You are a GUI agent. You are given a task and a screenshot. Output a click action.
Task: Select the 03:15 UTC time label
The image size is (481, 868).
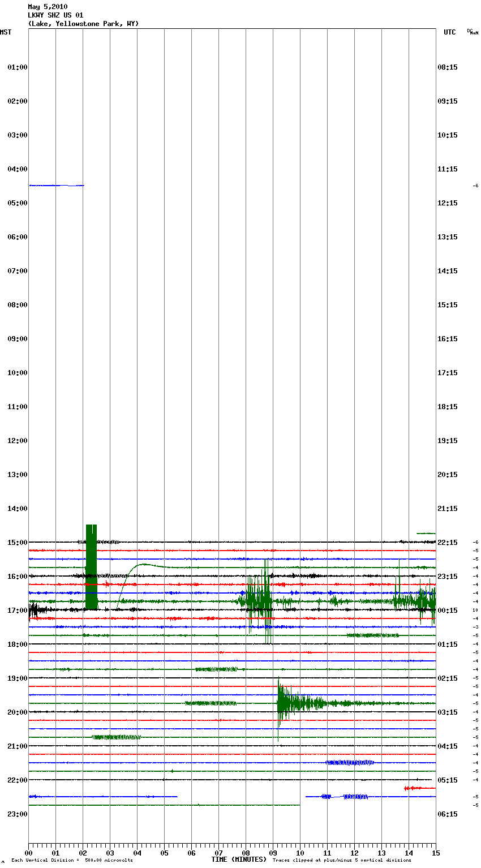[x=448, y=712]
